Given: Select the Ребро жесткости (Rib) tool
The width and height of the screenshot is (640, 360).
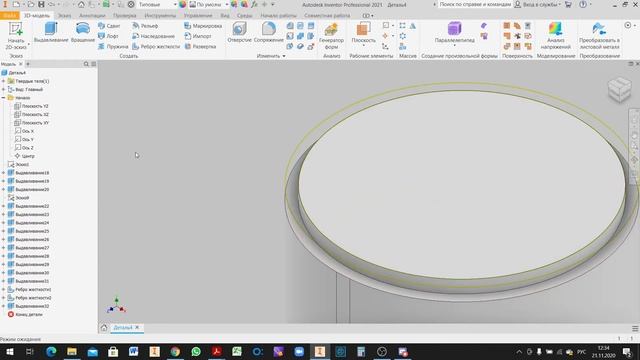Looking at the screenshot, I should [156, 47].
